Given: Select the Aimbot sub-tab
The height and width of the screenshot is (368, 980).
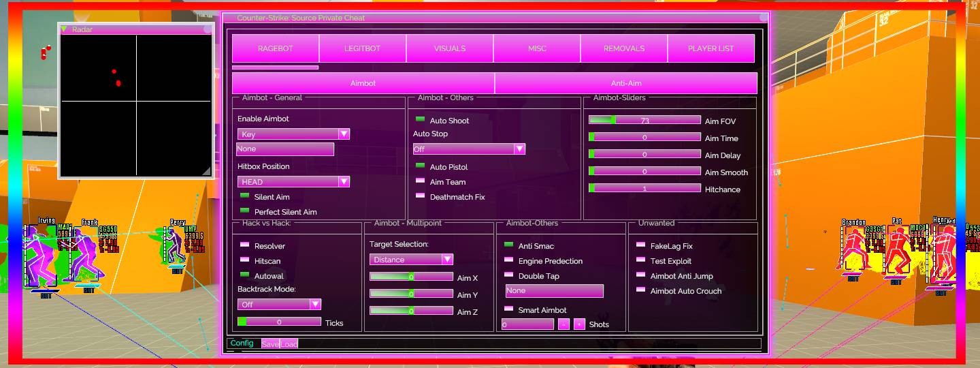Looking at the screenshot, I should (x=363, y=83).
